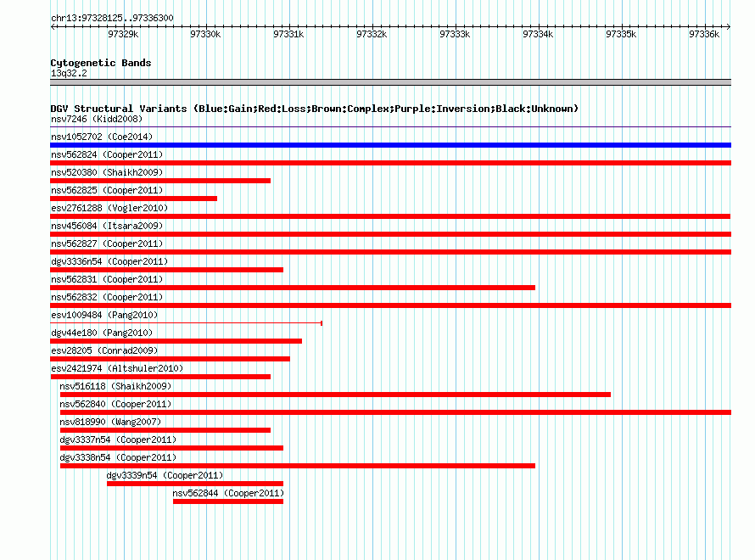This screenshot has width=755, height=560.
Task: Click the nsv520380 (Shaikh2009) red bar
Action: pos(160,181)
